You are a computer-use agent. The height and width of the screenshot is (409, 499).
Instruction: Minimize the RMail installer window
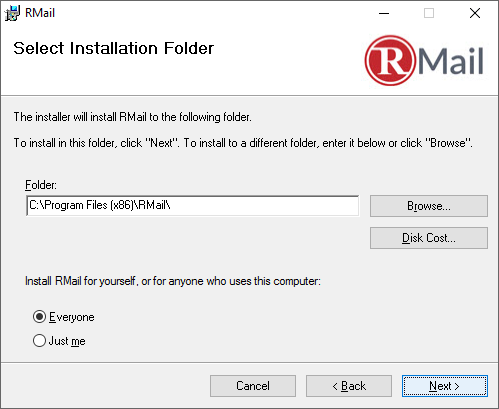point(384,13)
